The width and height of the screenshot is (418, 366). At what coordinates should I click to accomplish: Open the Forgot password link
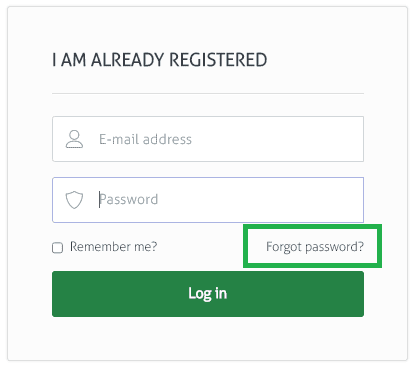click(315, 247)
